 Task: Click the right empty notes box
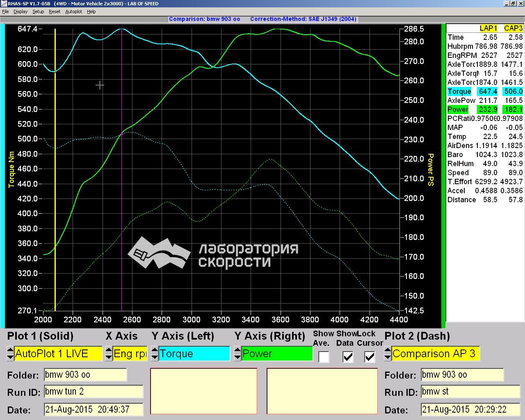click(x=322, y=391)
